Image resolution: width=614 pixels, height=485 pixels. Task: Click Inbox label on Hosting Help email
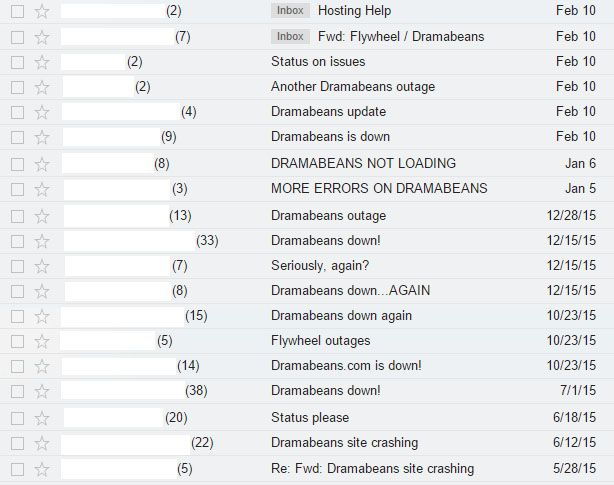290,11
